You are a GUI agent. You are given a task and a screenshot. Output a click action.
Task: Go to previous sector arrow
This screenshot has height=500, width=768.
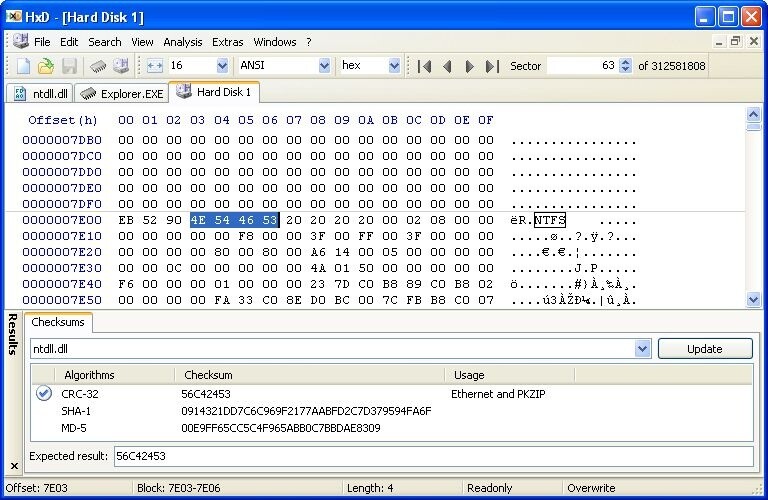coord(446,66)
